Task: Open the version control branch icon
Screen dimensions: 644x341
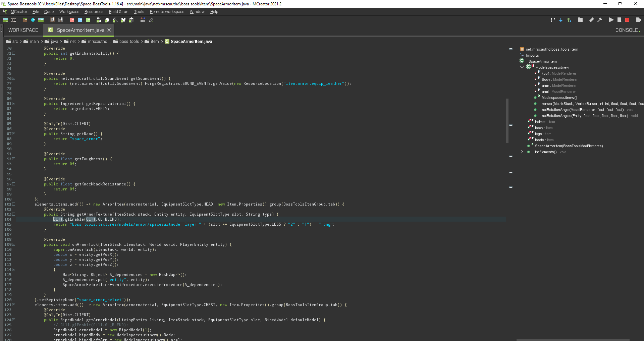Action: (552, 20)
